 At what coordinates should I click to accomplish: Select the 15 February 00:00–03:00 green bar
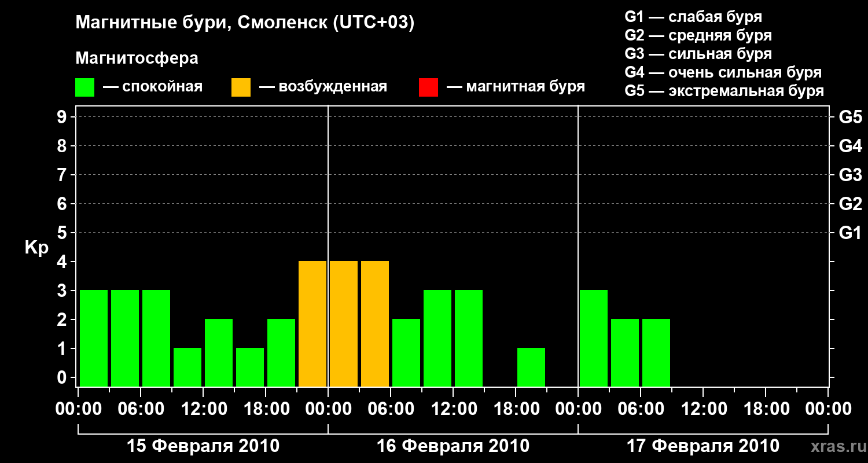click(x=94, y=338)
